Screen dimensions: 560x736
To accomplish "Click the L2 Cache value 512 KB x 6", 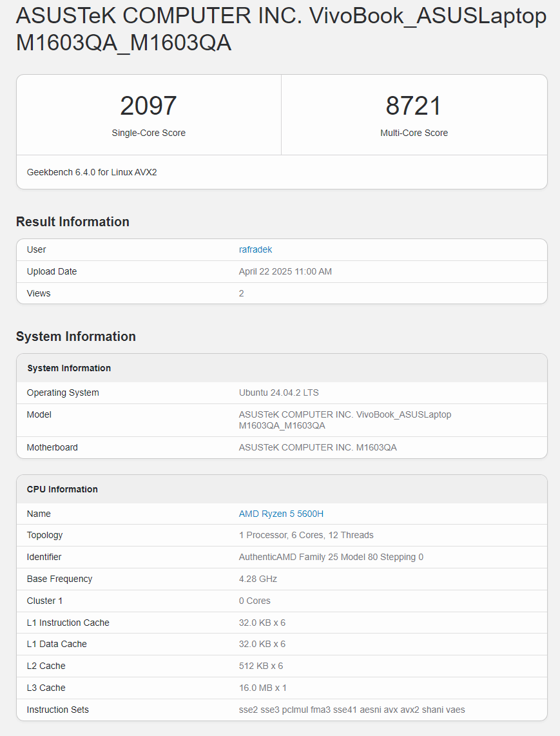I will 261,666.
